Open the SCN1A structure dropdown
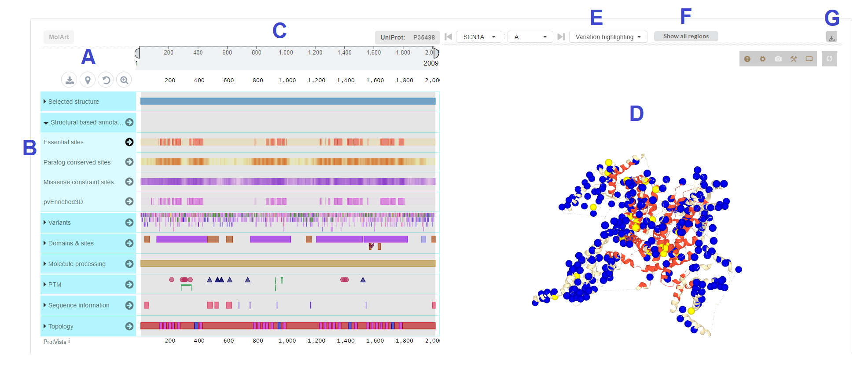 [479, 37]
